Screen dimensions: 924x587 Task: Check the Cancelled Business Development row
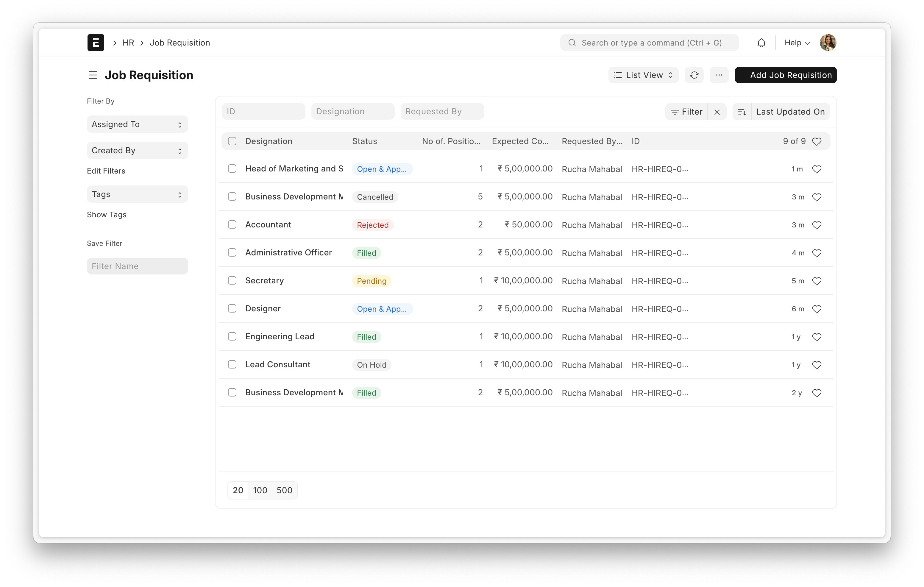pyautogui.click(x=232, y=197)
